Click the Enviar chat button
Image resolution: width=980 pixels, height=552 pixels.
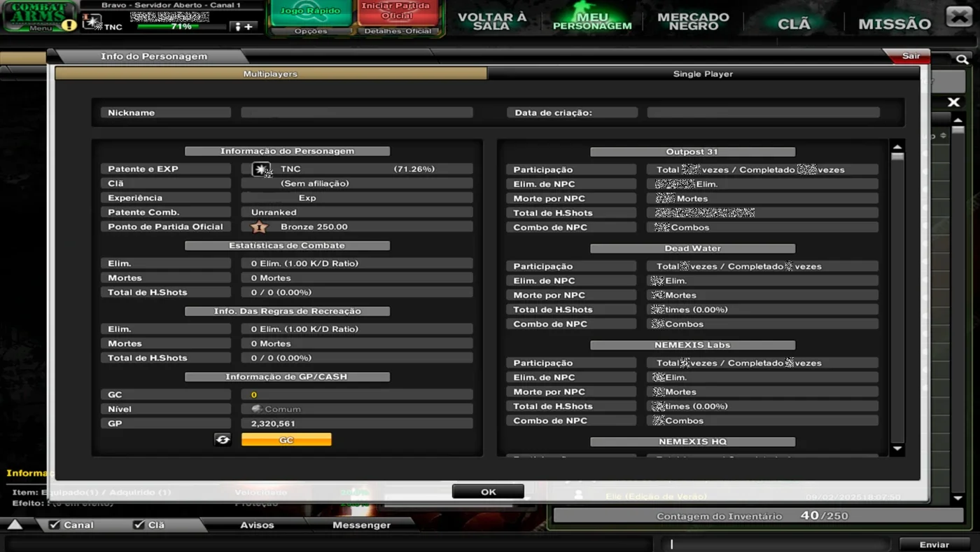[934, 544]
